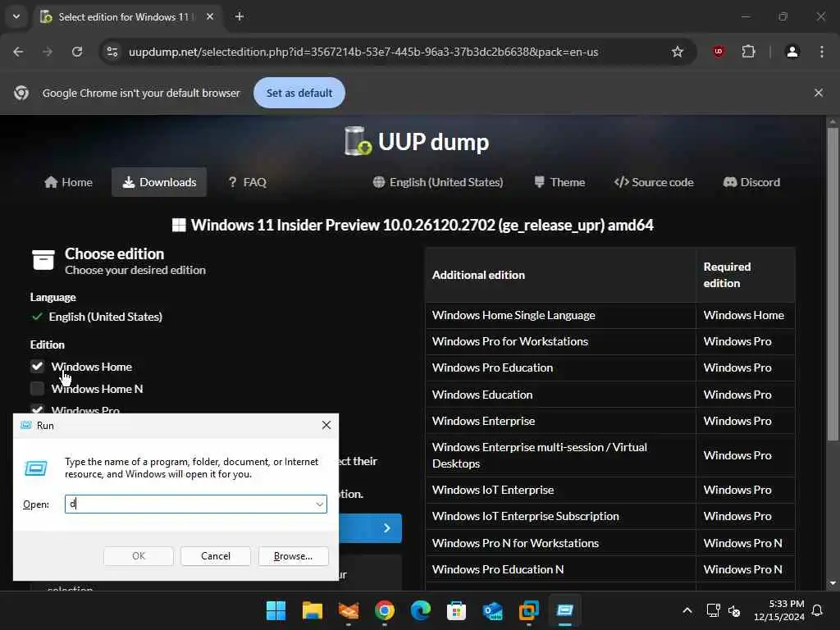Open the Discord link
Screen dimensions: 840x630
tap(751, 182)
